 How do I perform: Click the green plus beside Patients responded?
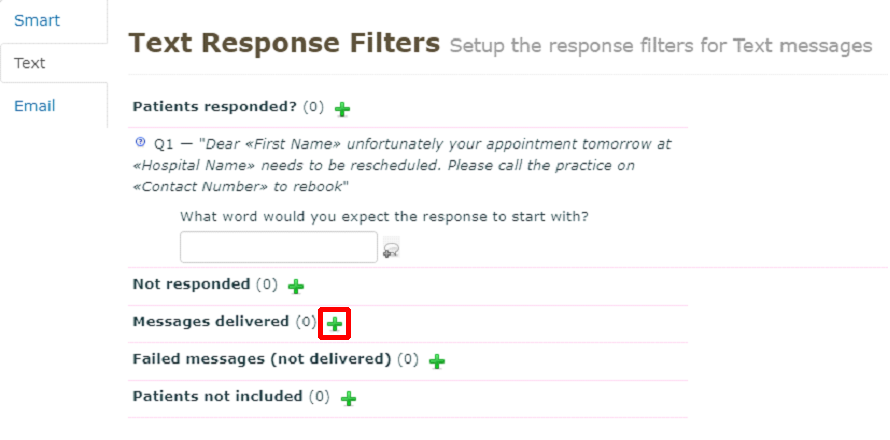coord(342,109)
